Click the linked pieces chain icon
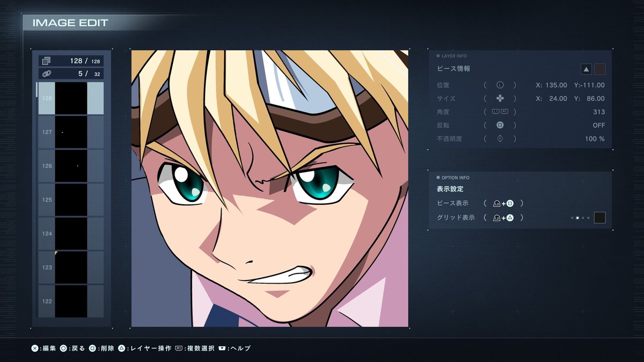The width and height of the screenshot is (644, 362). (x=46, y=74)
